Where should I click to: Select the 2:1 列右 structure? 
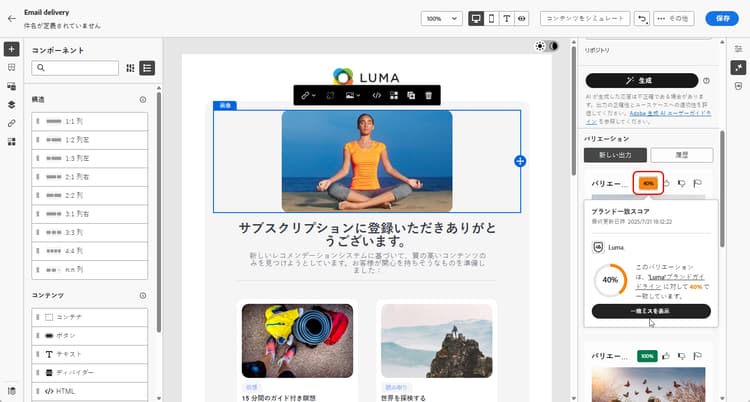90,177
